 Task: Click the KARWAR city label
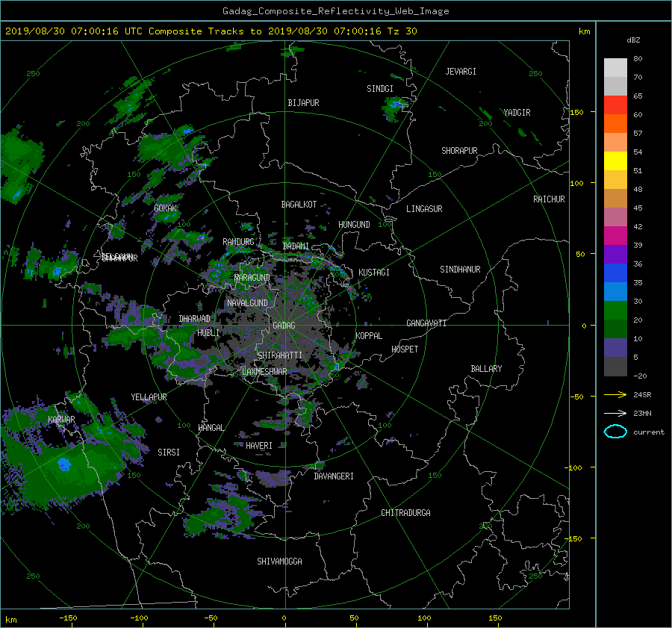[x=61, y=420]
